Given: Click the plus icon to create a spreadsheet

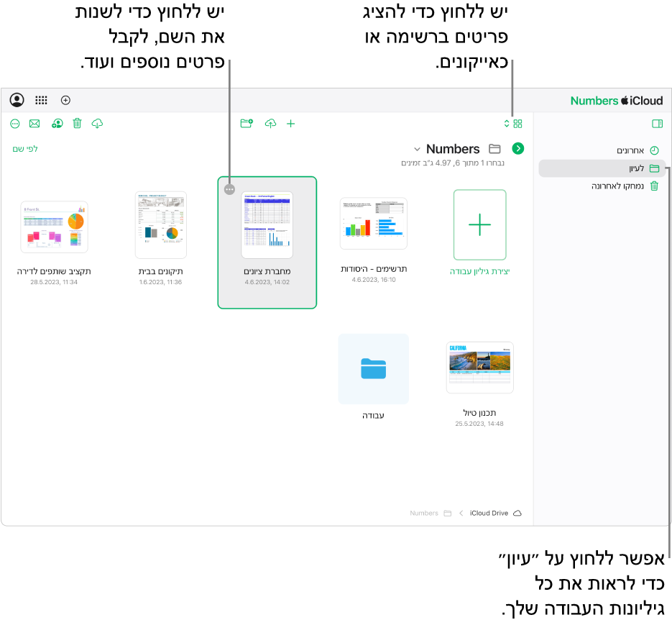Looking at the screenshot, I should coord(291,124).
